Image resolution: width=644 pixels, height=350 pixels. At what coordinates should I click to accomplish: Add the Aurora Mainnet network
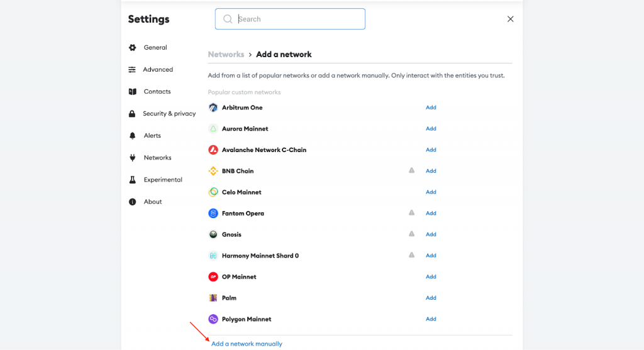[431, 129]
